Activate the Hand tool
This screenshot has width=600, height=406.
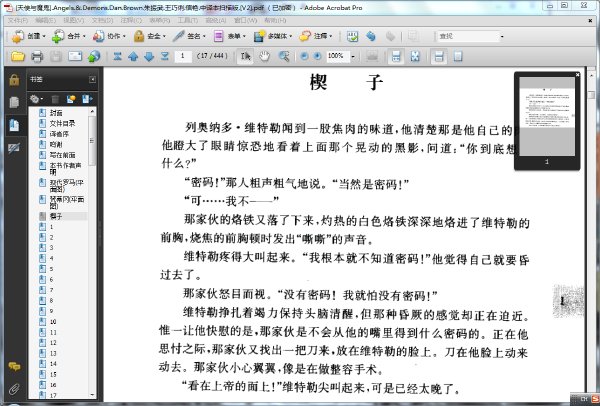264,57
